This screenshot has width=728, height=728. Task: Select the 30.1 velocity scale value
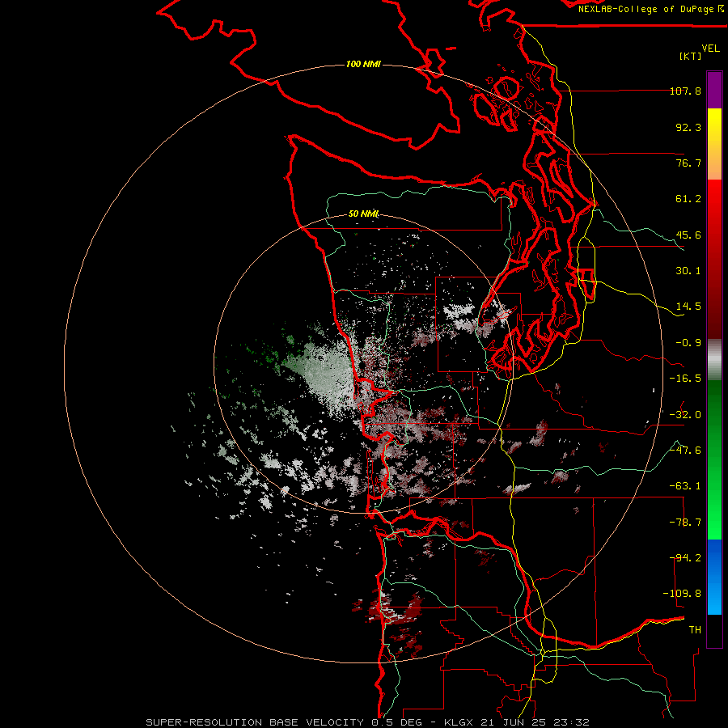(x=688, y=271)
